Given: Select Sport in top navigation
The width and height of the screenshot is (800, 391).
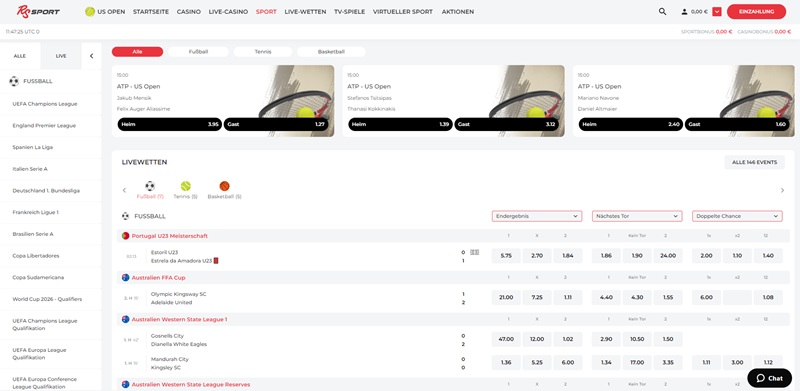Looking at the screenshot, I should [266, 11].
